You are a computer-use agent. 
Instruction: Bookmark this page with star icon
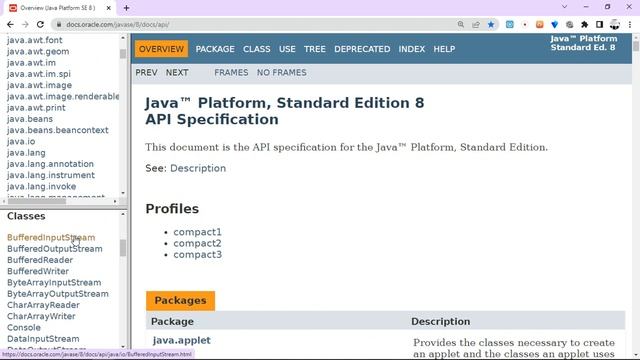[x=491, y=24]
